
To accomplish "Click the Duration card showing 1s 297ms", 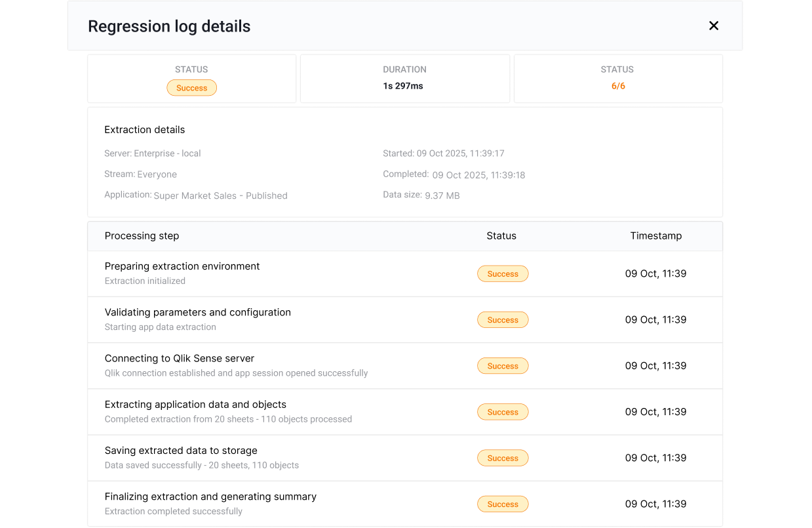I will click(x=404, y=79).
